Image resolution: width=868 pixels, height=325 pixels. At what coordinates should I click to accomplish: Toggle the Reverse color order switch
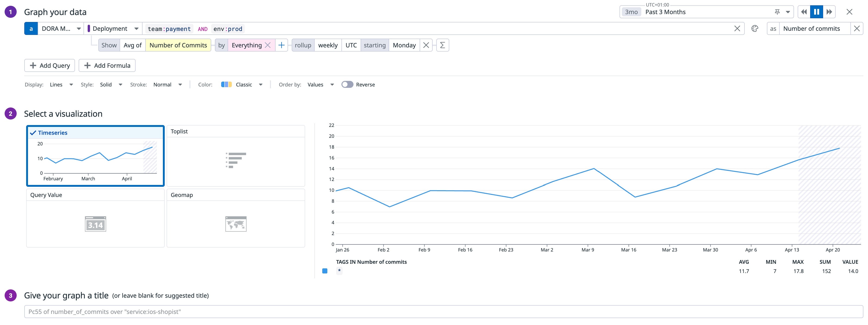[x=348, y=85]
